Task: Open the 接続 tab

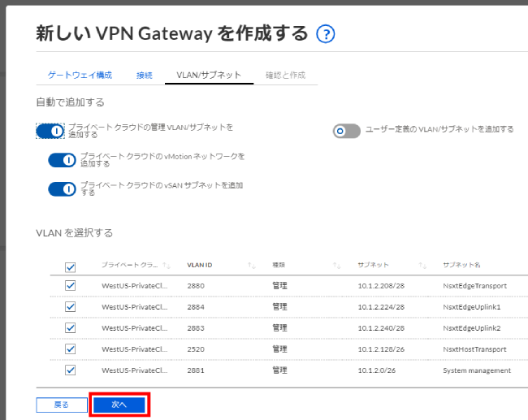Action: [145, 76]
